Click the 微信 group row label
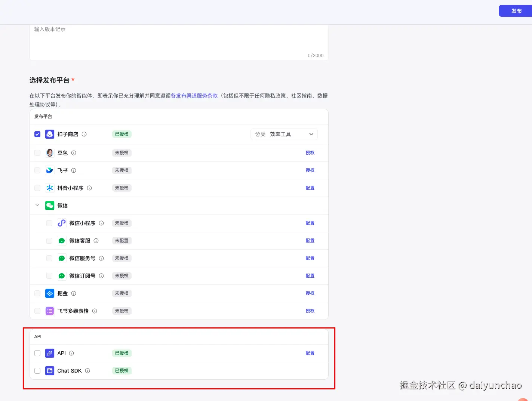The width and height of the screenshot is (532, 401). click(x=63, y=206)
